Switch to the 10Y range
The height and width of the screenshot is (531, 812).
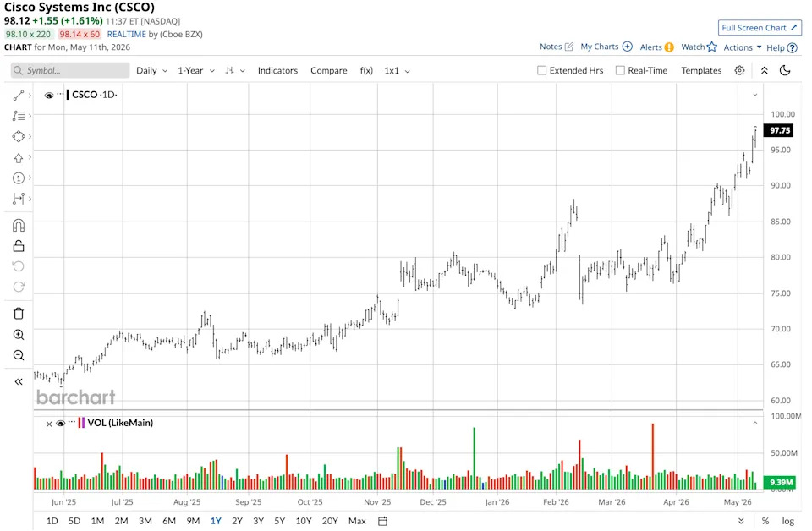(x=304, y=521)
